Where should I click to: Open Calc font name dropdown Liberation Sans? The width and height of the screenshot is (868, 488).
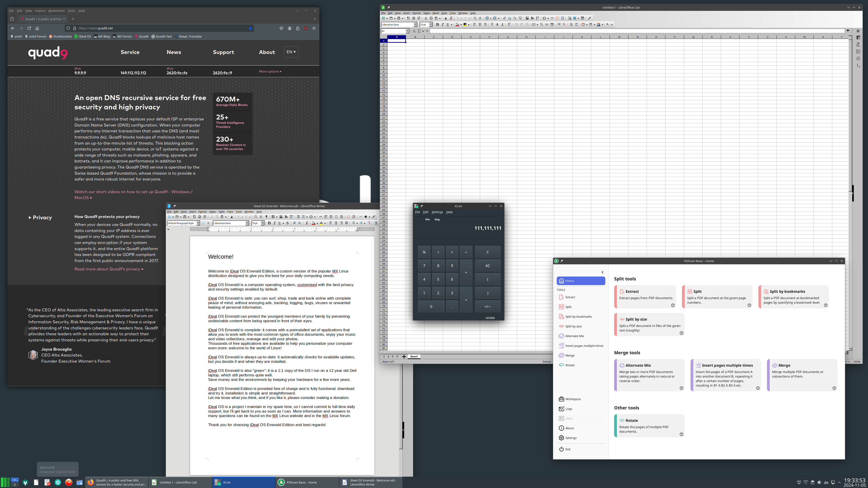coord(415,25)
